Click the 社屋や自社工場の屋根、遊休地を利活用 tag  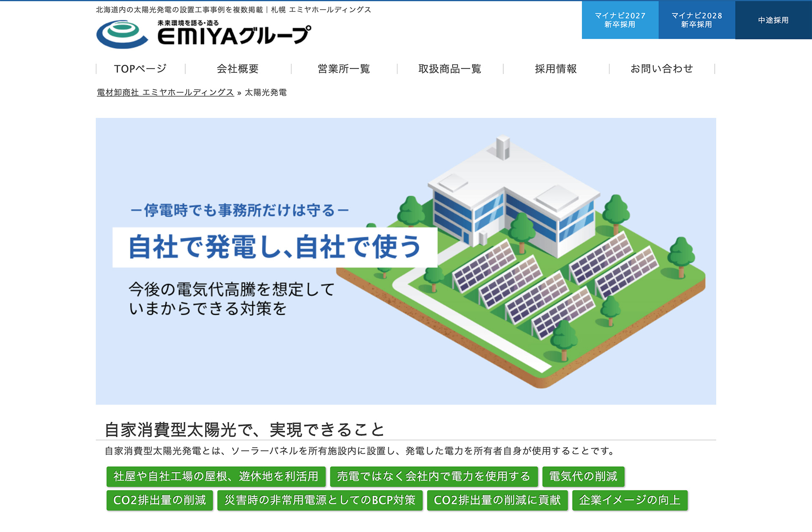click(216, 477)
